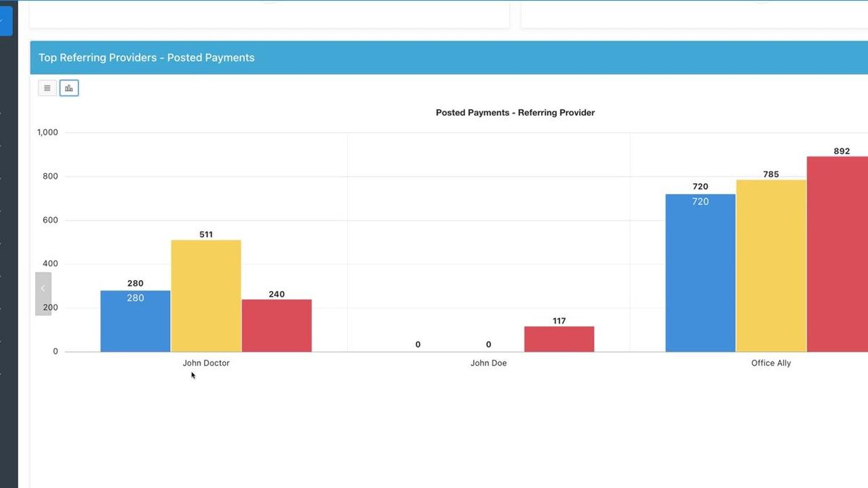Click the 1,000 y-axis label
The image size is (868, 488).
(48, 132)
